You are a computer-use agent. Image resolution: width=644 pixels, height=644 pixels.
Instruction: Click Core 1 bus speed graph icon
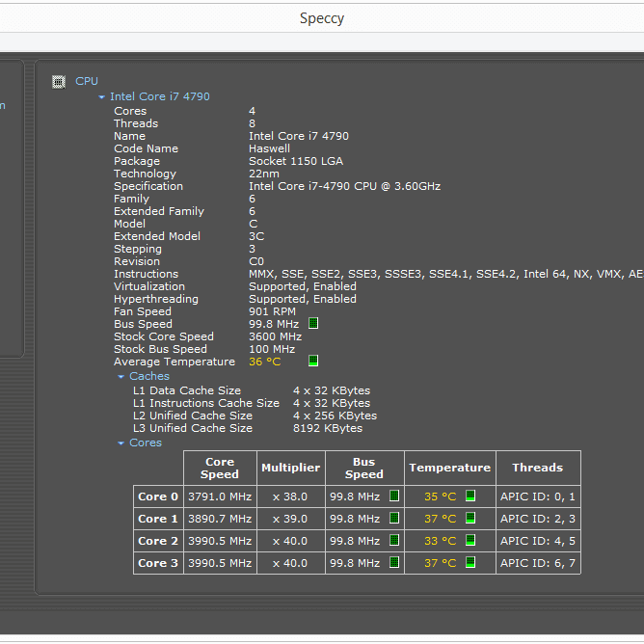[x=394, y=518]
